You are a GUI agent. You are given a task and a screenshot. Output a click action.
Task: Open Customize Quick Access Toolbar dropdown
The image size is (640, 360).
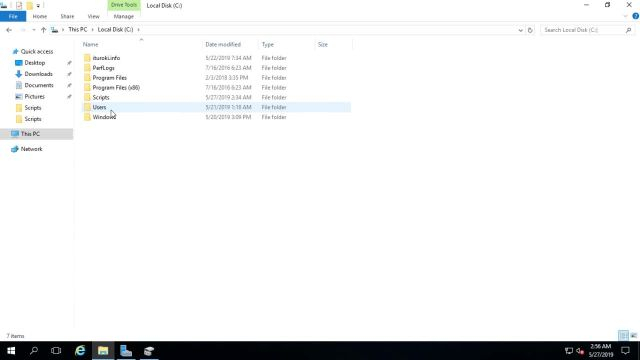coord(38,6)
